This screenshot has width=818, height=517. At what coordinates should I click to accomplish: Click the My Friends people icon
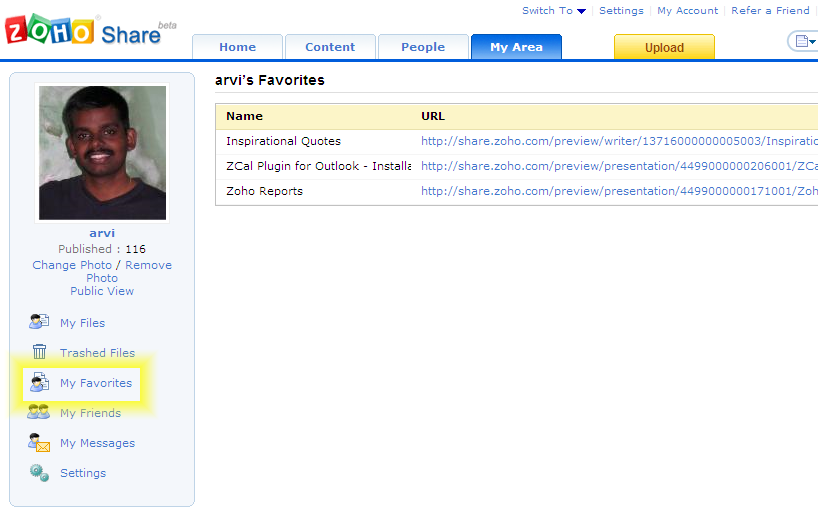(39, 412)
